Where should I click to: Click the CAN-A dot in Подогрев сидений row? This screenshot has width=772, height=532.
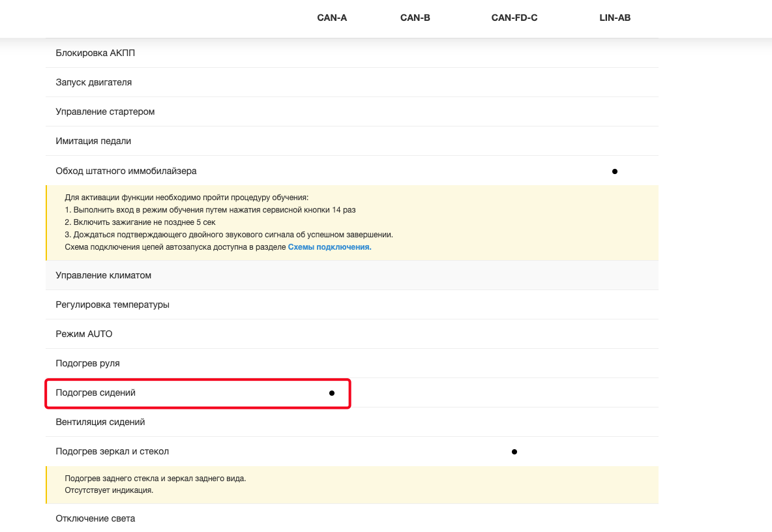(332, 393)
